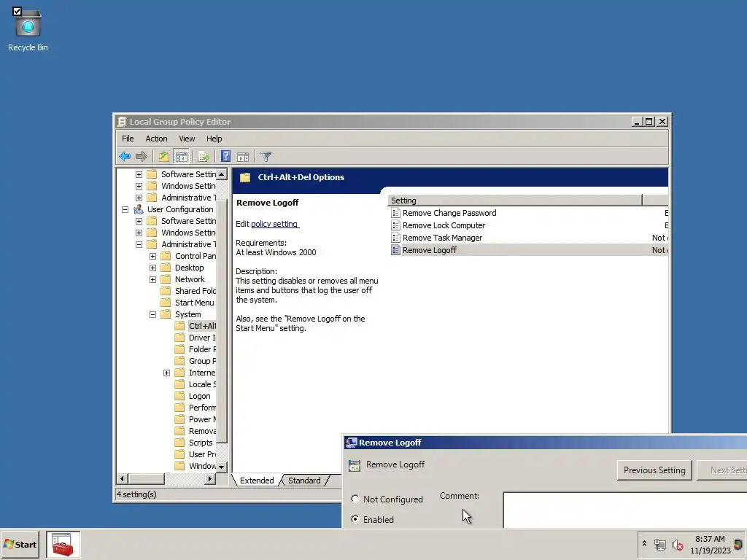Switch to the Extended tab
Screen dimensions: 747x560
pos(257,481)
